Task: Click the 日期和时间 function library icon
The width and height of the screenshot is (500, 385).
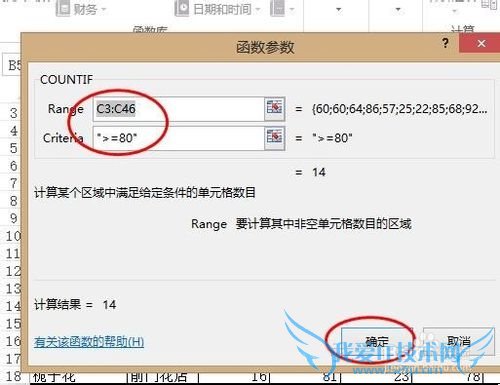Action: pos(182,9)
